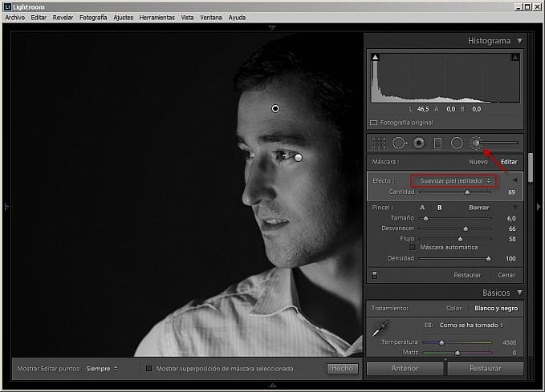Adjust the Desvanecer slider handle

(466, 228)
